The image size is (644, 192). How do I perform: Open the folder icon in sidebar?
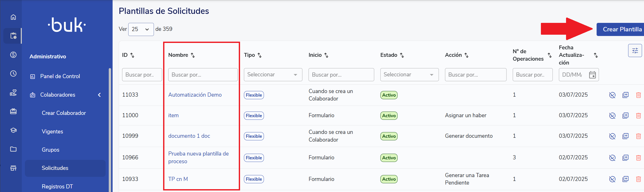click(x=13, y=149)
